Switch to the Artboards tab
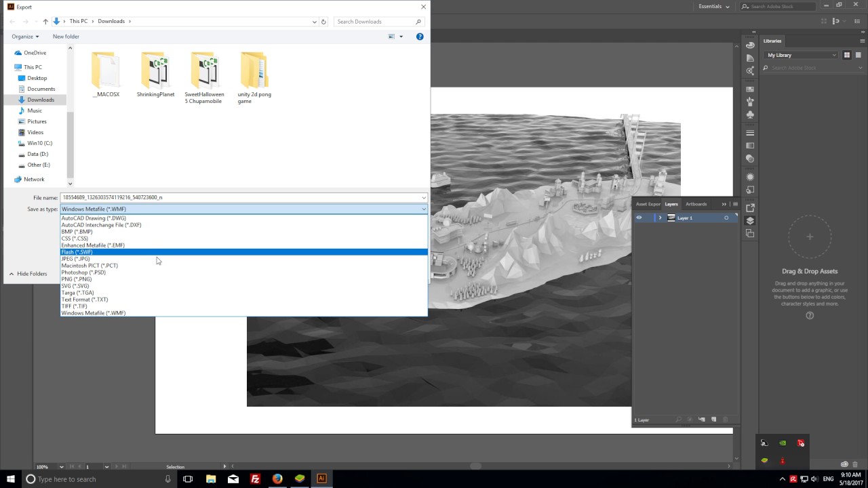The image size is (868, 488). coord(696,204)
